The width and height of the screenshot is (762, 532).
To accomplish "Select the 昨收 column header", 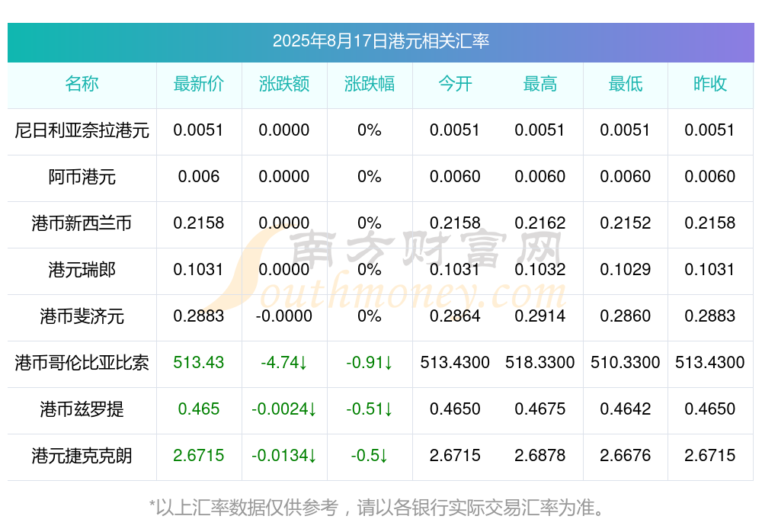I will (x=710, y=84).
